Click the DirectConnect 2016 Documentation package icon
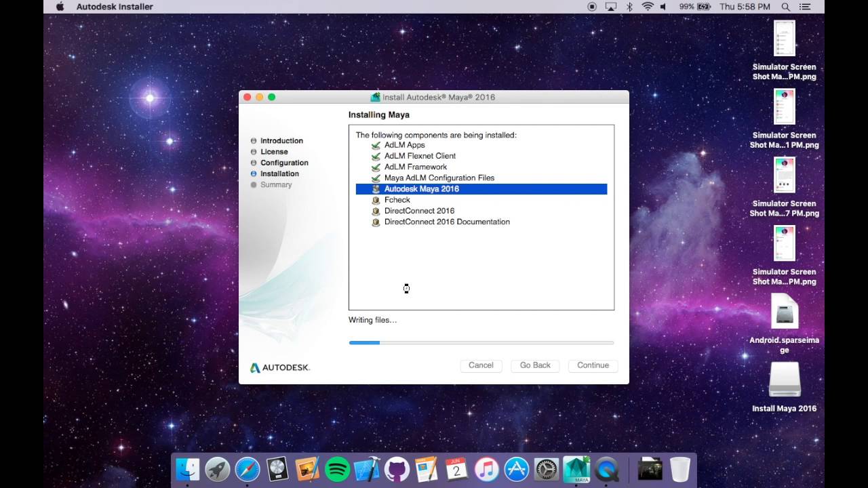This screenshot has height=488, width=868. click(x=376, y=222)
